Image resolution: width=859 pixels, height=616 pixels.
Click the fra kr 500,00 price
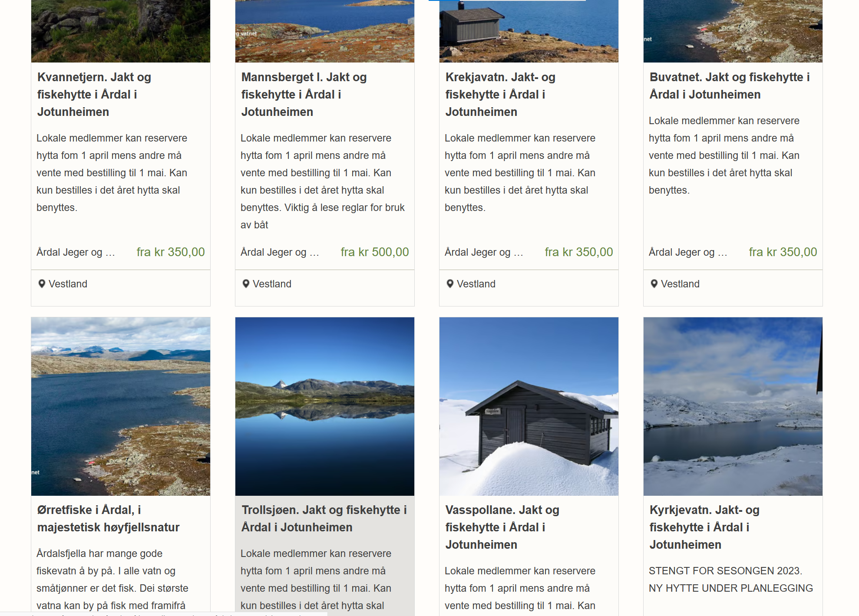374,252
